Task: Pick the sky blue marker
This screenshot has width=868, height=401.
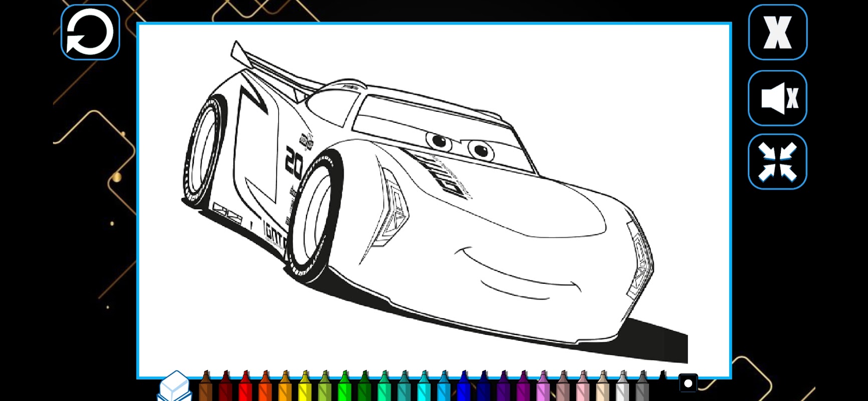Action: click(x=444, y=386)
